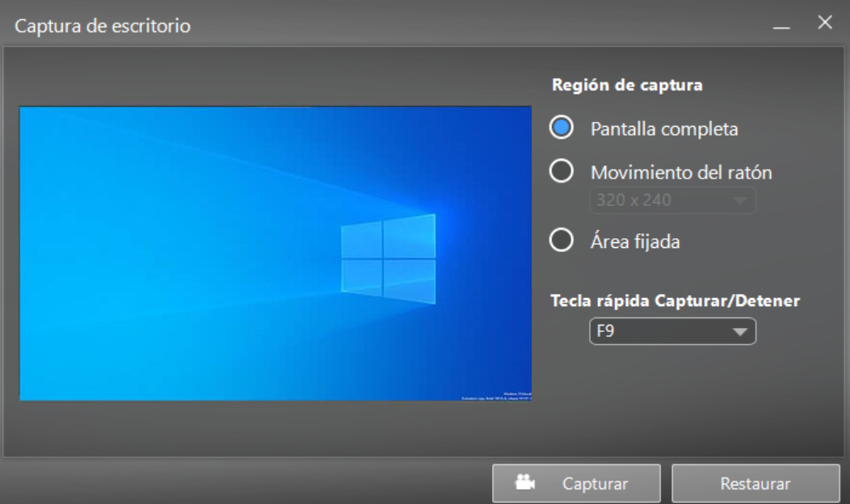Open the 320 x 240 size dropdown
The height and width of the screenshot is (504, 850).
click(672, 200)
